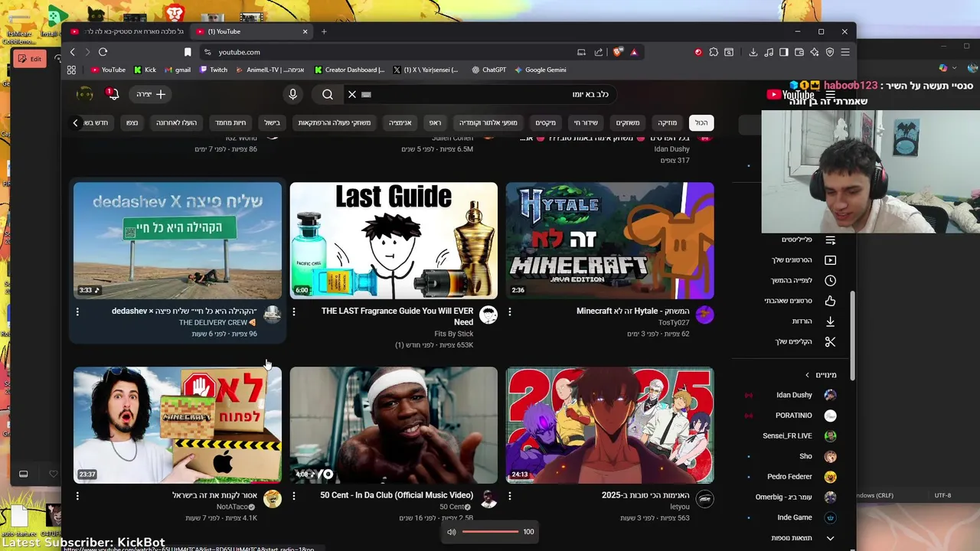Start voice search with the microphone icon

click(292, 94)
